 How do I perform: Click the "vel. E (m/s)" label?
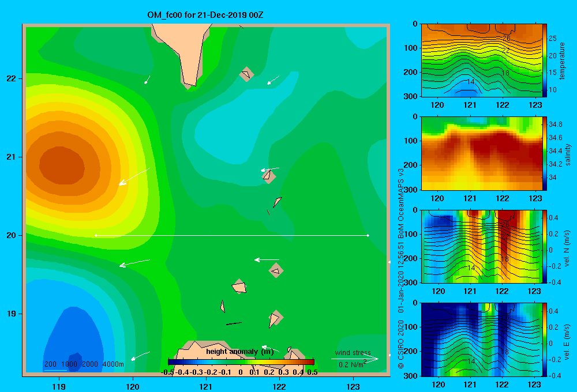click(x=567, y=342)
